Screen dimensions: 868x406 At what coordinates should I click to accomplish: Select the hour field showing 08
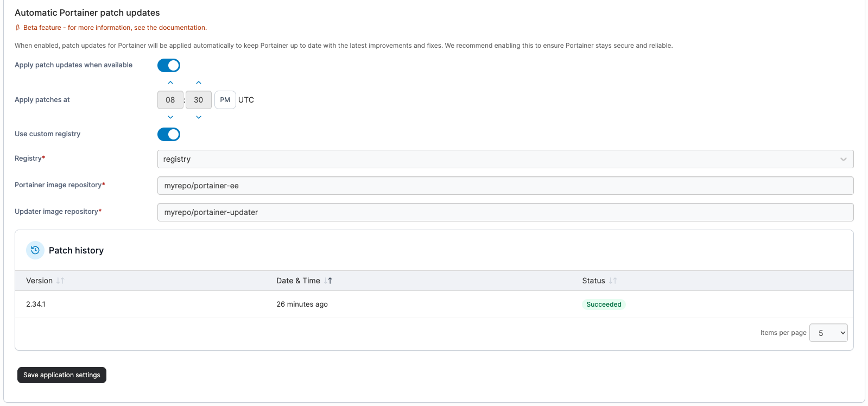170,100
